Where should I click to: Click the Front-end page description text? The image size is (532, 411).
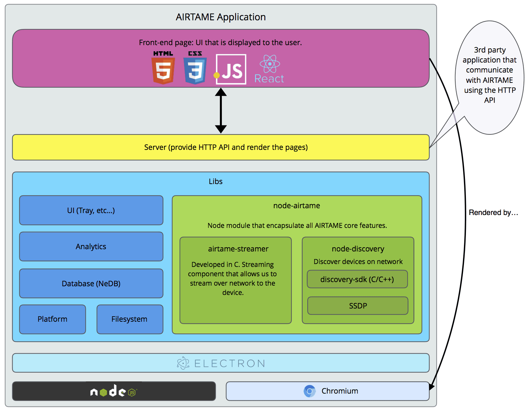point(221,43)
